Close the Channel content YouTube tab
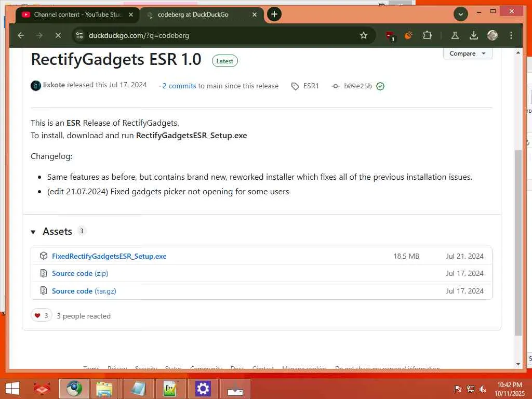This screenshot has height=399, width=532. tap(131, 15)
